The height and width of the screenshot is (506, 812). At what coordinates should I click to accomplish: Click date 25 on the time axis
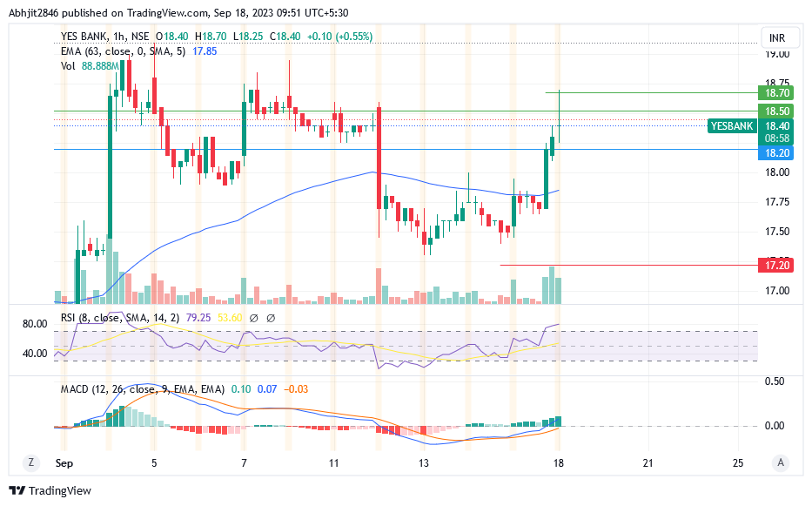pos(738,463)
